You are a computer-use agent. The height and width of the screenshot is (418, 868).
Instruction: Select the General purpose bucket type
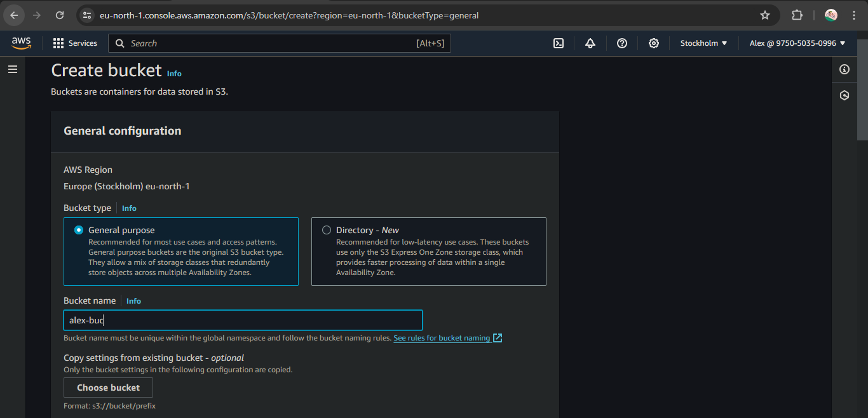181,252
